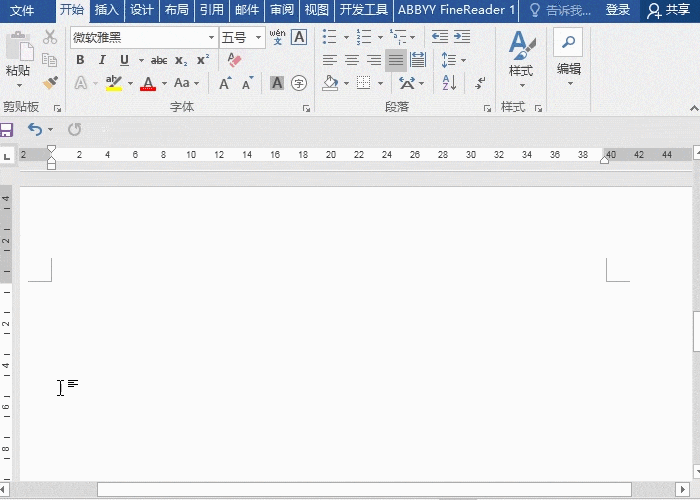The image size is (700, 500).
Task: Expand the line spacing dropdown arrow
Action: pyautogui.click(x=463, y=60)
